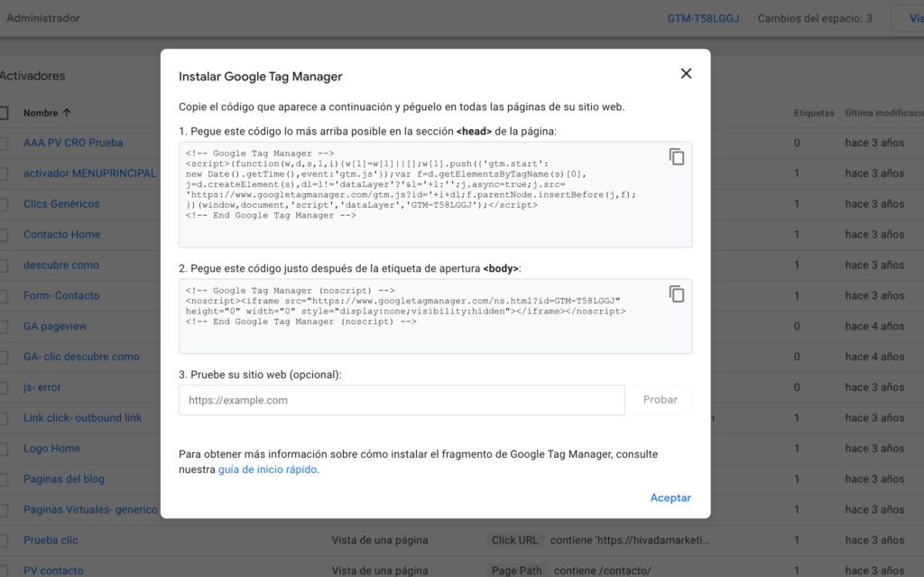Click Vista de una página in Prueba clic row
924x577 pixels.
coord(380,540)
